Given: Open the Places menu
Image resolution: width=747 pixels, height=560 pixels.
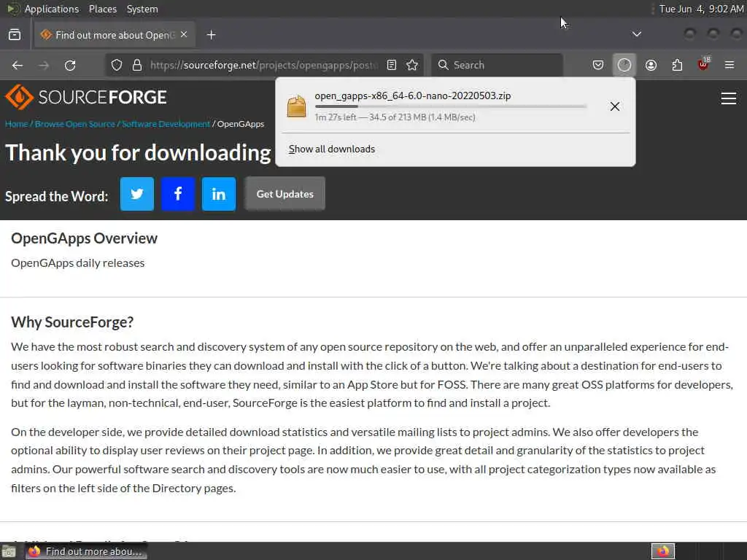Looking at the screenshot, I should [x=102, y=9].
